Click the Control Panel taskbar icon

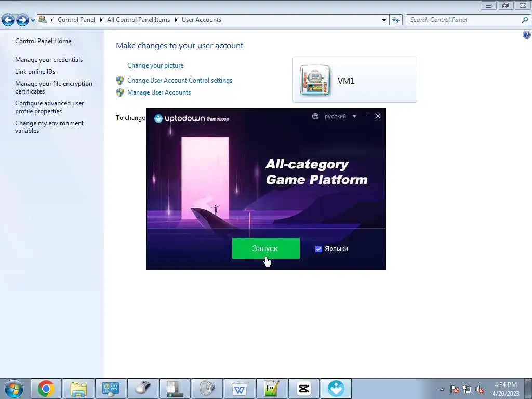coord(111,389)
